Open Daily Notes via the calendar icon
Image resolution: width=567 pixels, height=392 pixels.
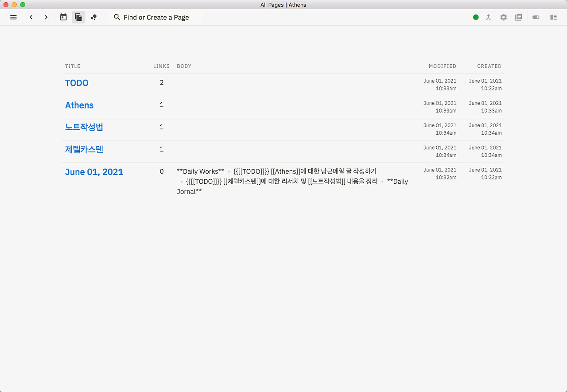pyautogui.click(x=63, y=17)
